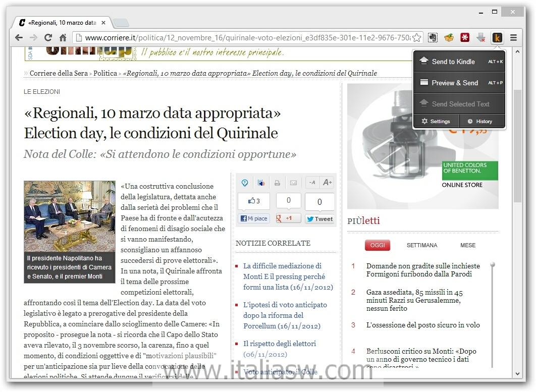The height and width of the screenshot is (392, 536).
Task: Open the Corriere della Sera breadcrumb link
Action: tap(59, 73)
